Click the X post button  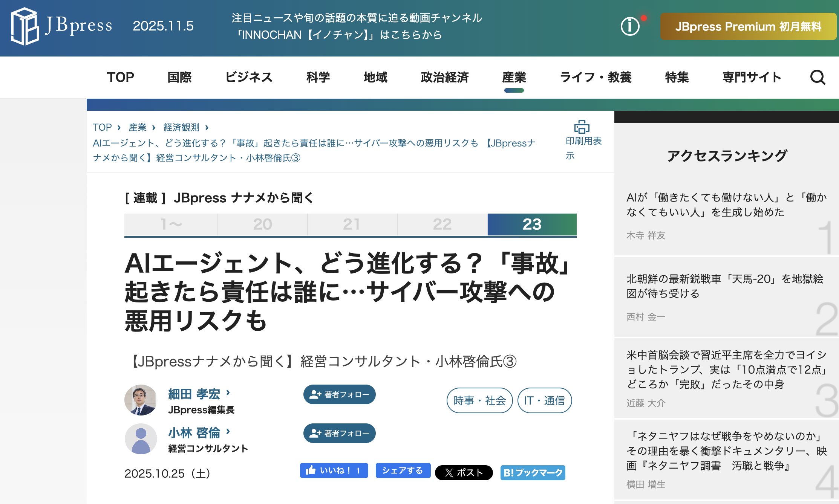coord(464,472)
